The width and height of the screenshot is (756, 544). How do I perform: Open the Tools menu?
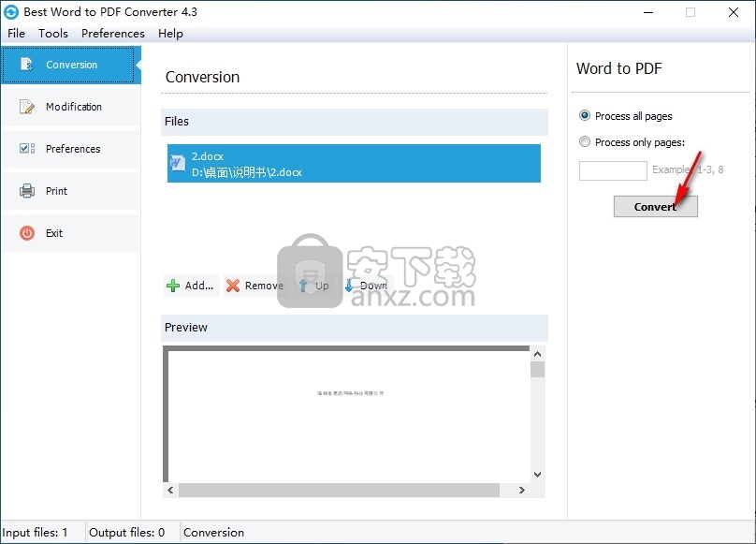pyautogui.click(x=53, y=34)
